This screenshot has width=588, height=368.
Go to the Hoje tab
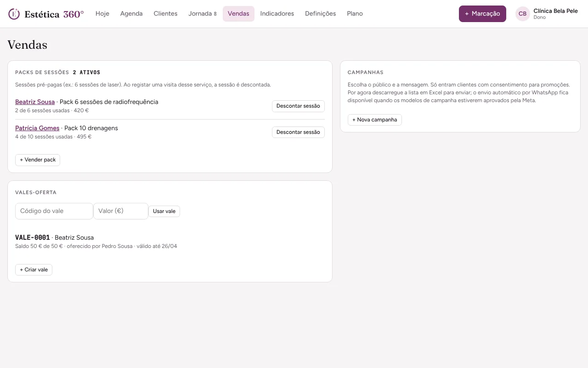click(102, 14)
